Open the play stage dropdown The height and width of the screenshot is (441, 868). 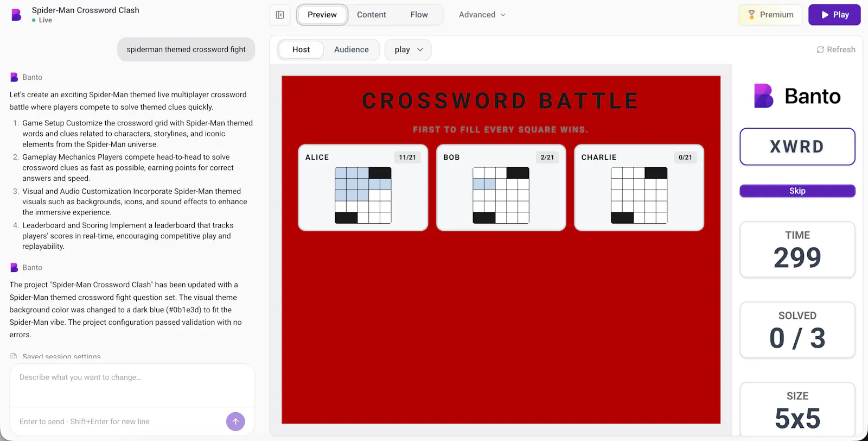click(x=408, y=49)
